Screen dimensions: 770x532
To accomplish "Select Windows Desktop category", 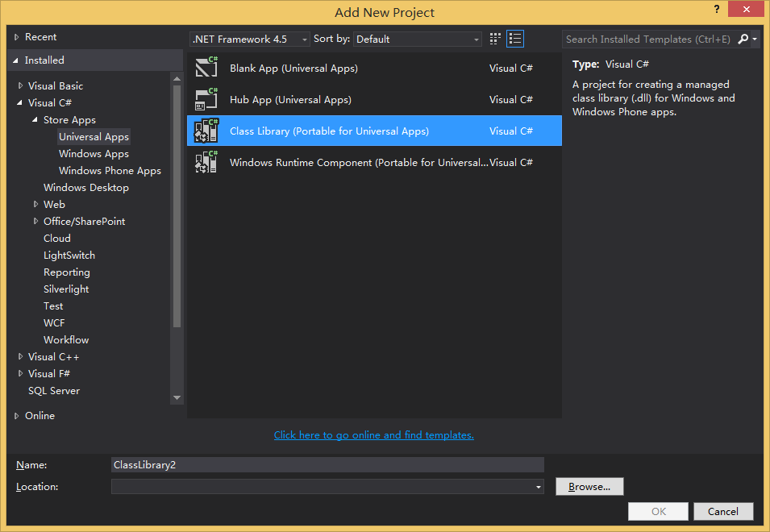I will (x=86, y=188).
